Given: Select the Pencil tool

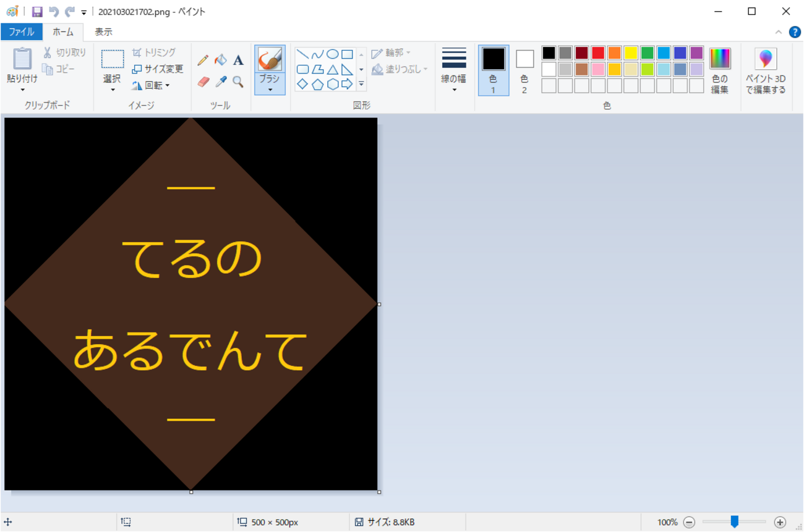Looking at the screenshot, I should coord(203,61).
